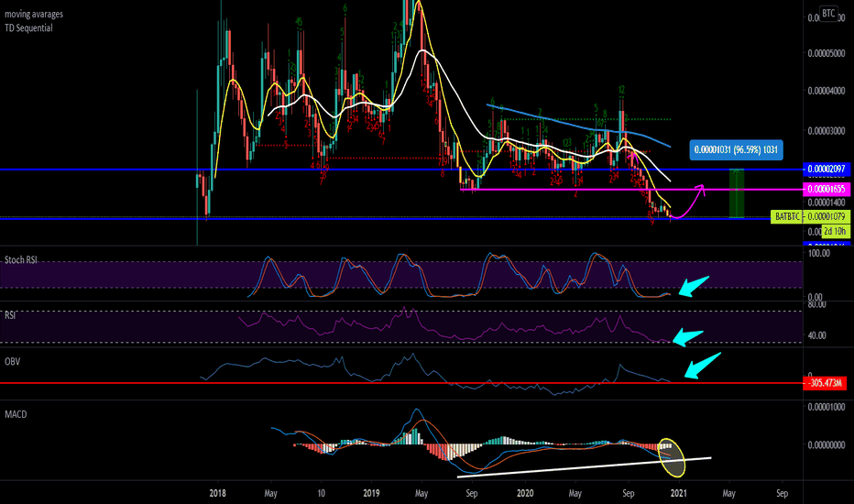The width and height of the screenshot is (854, 504).
Task: Click the 100.00 Stoch RSI scale label
Action: pos(818,253)
